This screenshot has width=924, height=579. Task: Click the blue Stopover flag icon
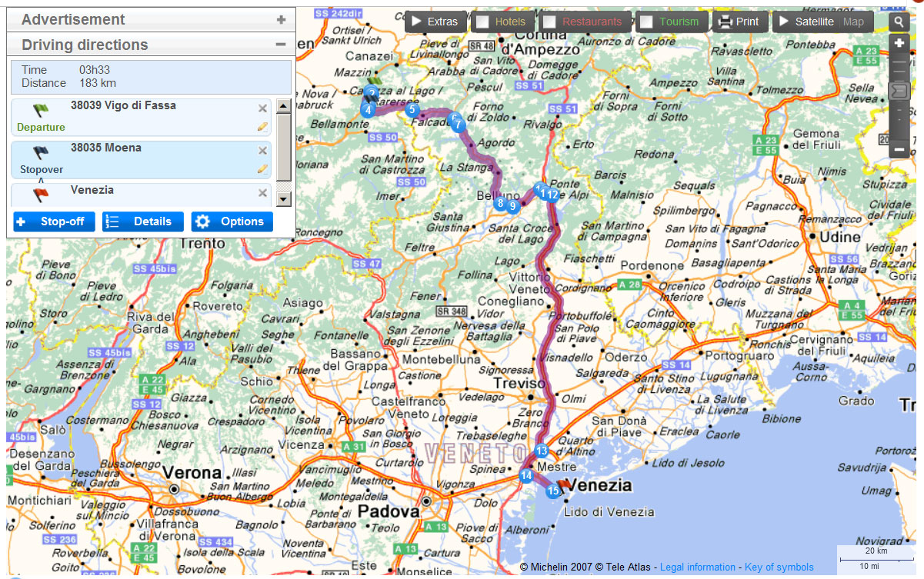pyautogui.click(x=40, y=152)
